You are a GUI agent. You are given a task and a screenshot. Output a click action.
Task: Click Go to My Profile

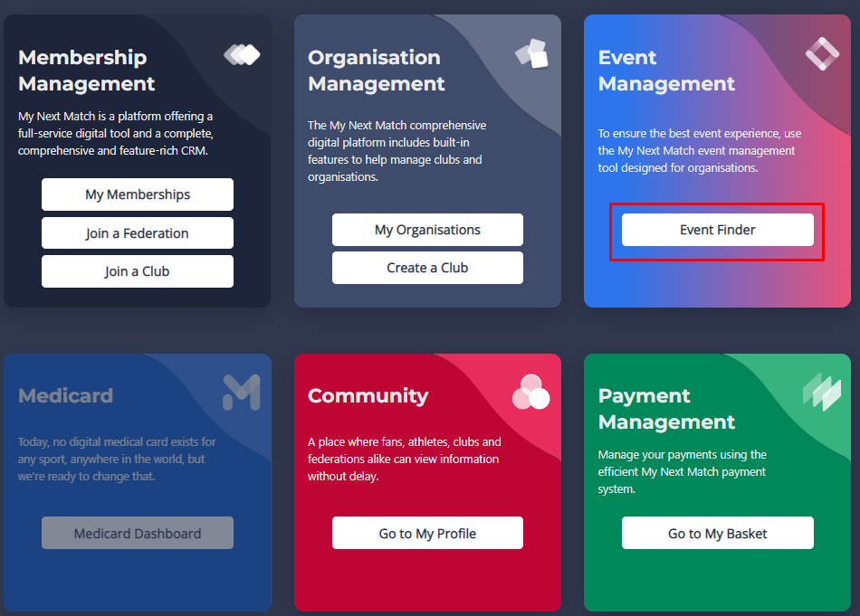(x=427, y=533)
